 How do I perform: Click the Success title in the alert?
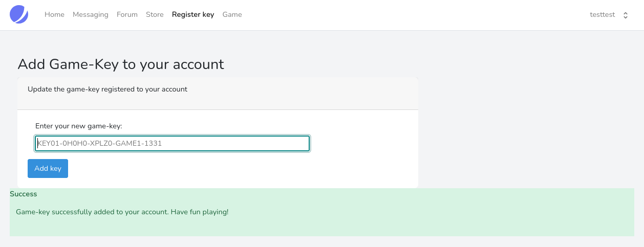[x=24, y=194]
